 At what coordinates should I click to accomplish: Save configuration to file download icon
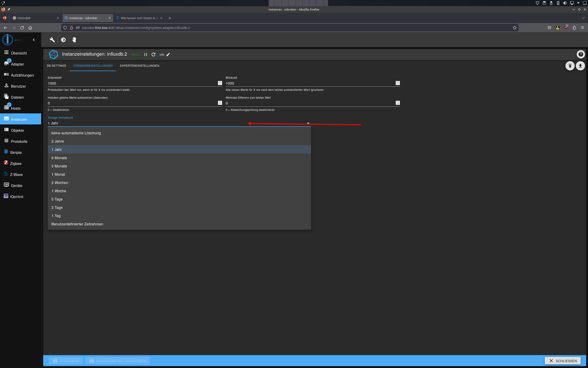click(x=581, y=65)
